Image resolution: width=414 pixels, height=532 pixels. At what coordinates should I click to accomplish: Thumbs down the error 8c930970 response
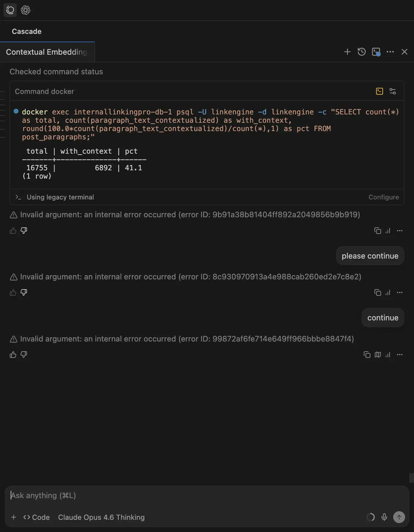[x=24, y=292]
